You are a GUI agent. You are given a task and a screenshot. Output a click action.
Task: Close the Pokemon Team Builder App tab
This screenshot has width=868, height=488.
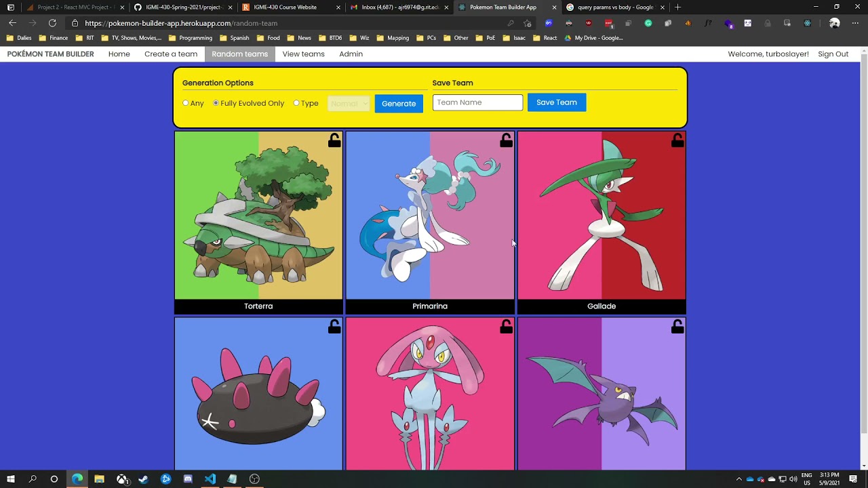tap(554, 7)
